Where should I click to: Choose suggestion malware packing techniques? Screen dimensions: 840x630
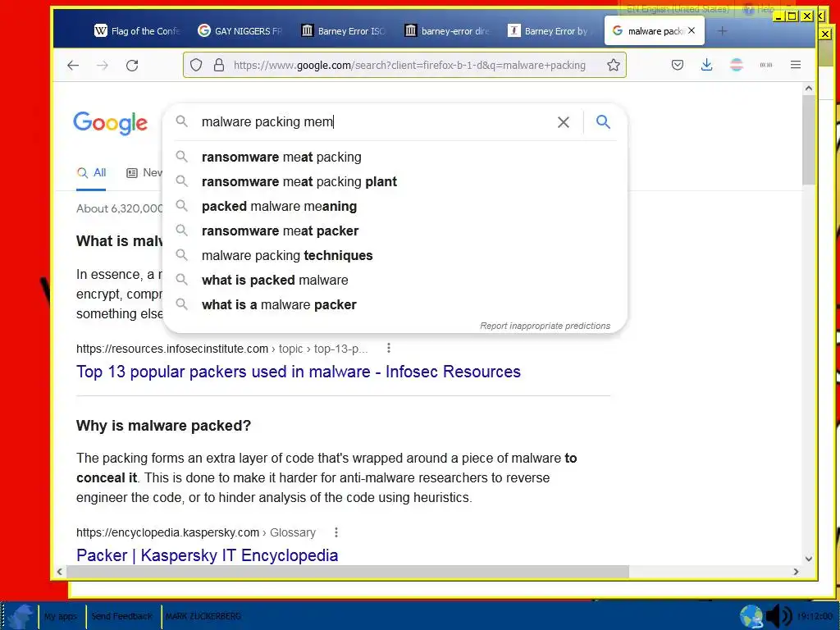coord(395,256)
